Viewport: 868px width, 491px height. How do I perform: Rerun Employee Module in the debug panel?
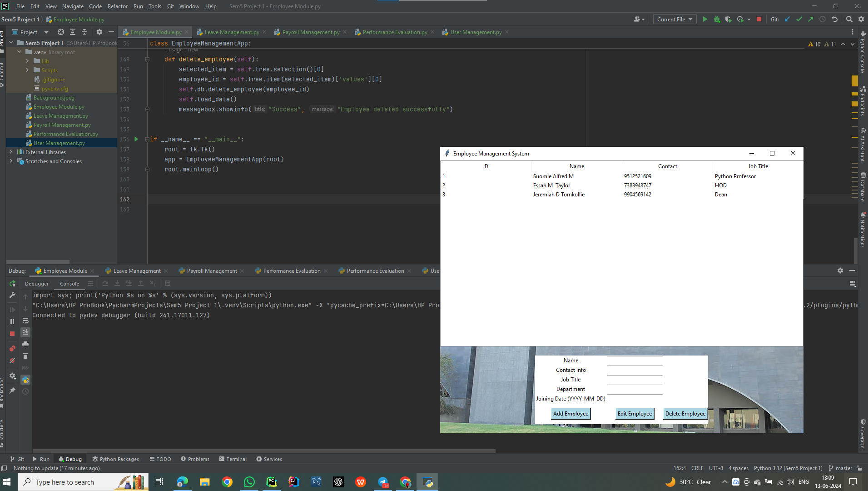click(12, 284)
